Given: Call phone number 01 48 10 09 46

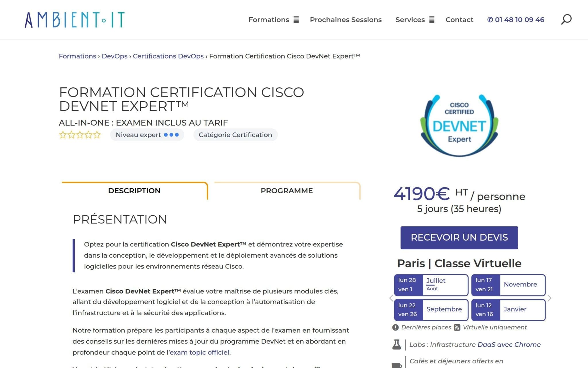Looking at the screenshot, I should click(516, 20).
